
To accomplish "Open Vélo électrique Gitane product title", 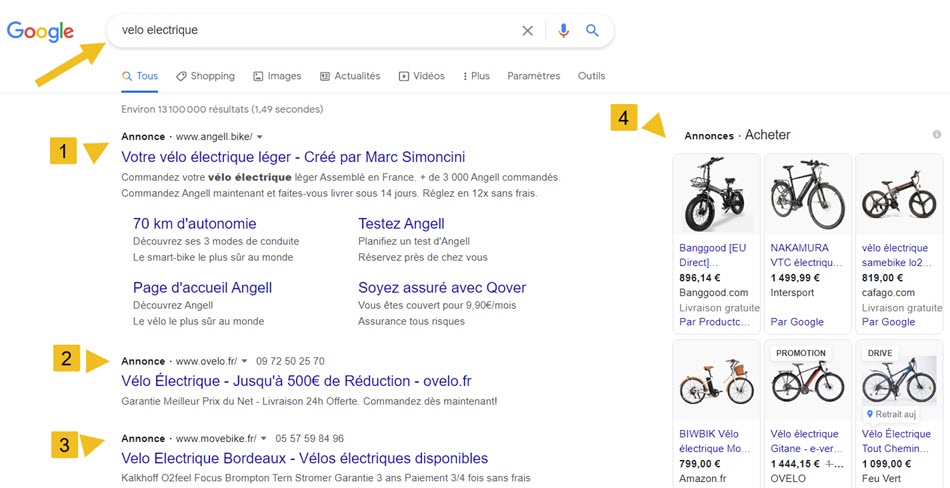I will tap(805, 441).
